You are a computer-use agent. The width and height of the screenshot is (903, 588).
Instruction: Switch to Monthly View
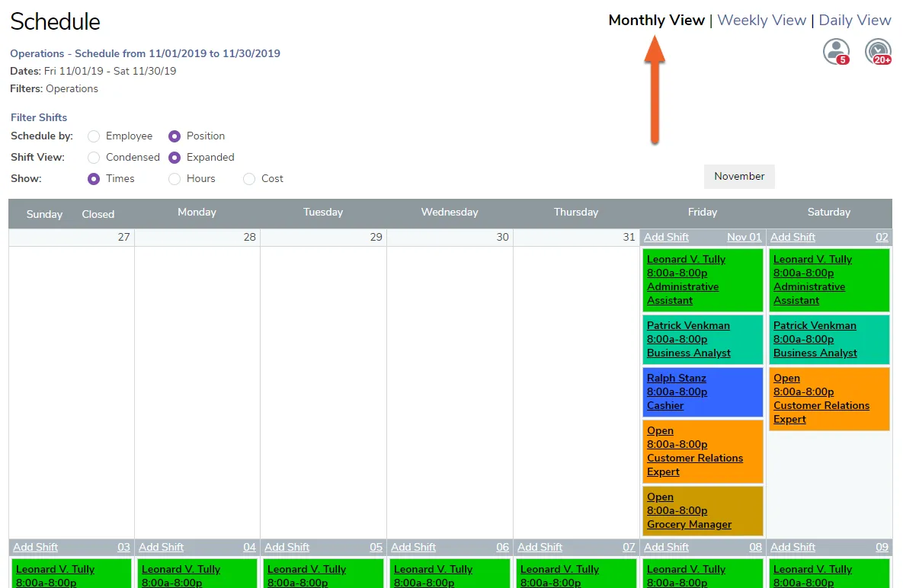pyautogui.click(x=657, y=20)
